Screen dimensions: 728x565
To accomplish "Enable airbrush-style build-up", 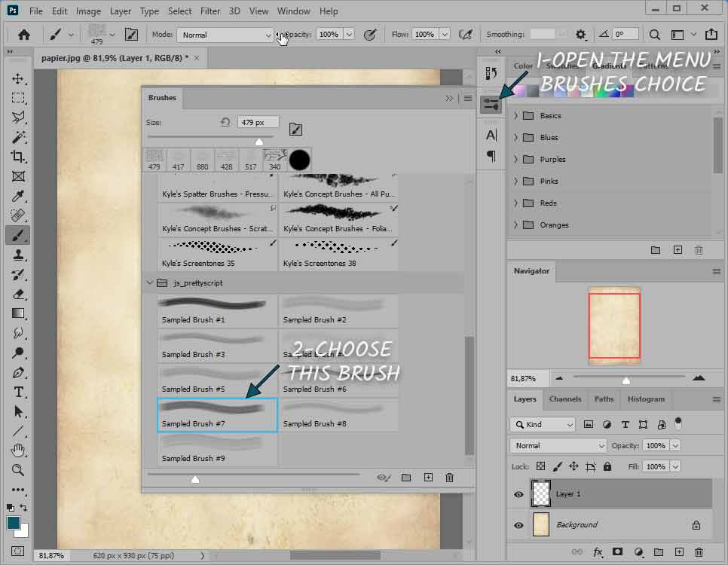I will pyautogui.click(x=465, y=35).
